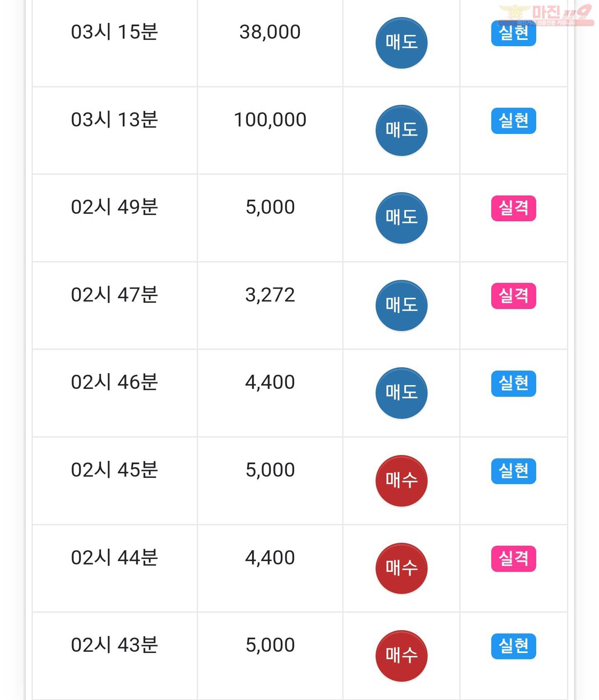This screenshot has width=599, height=700.
Task: Select the 3,272 amount cell
Action: 270,306
